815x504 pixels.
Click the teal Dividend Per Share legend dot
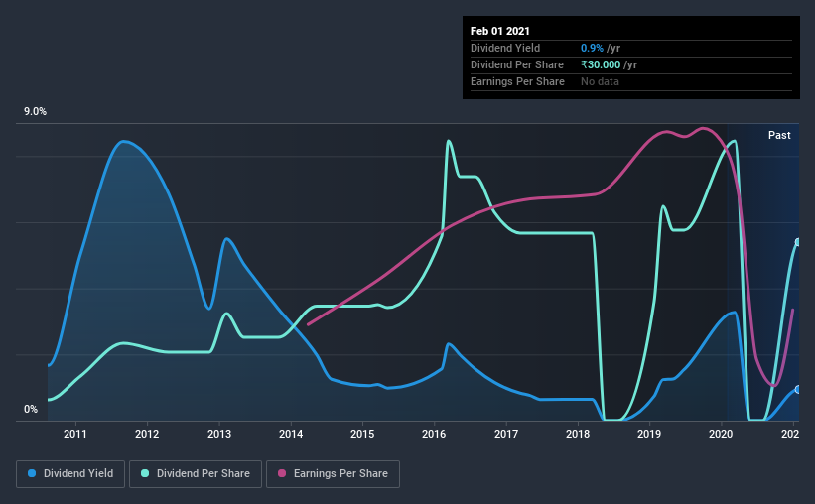coord(145,473)
